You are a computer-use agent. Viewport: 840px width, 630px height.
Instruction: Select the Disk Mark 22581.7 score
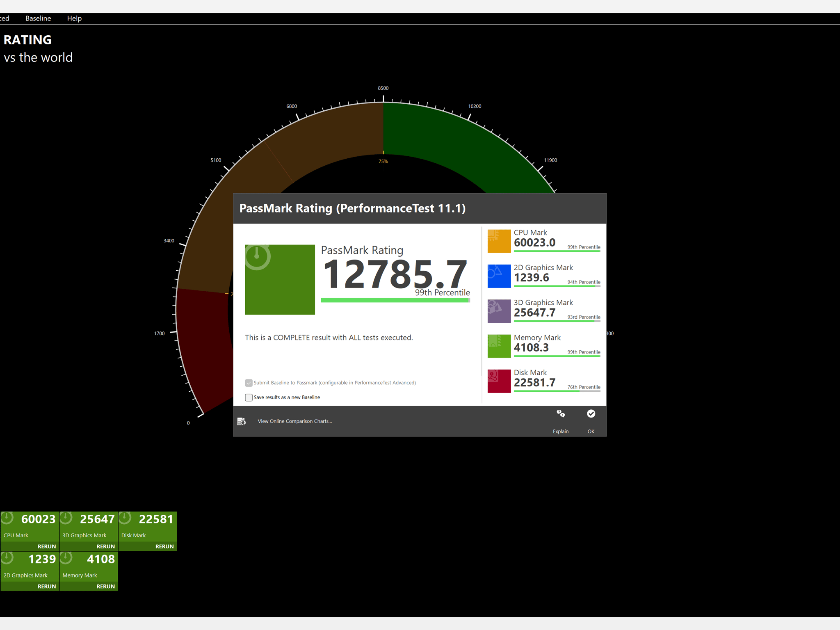[534, 383]
